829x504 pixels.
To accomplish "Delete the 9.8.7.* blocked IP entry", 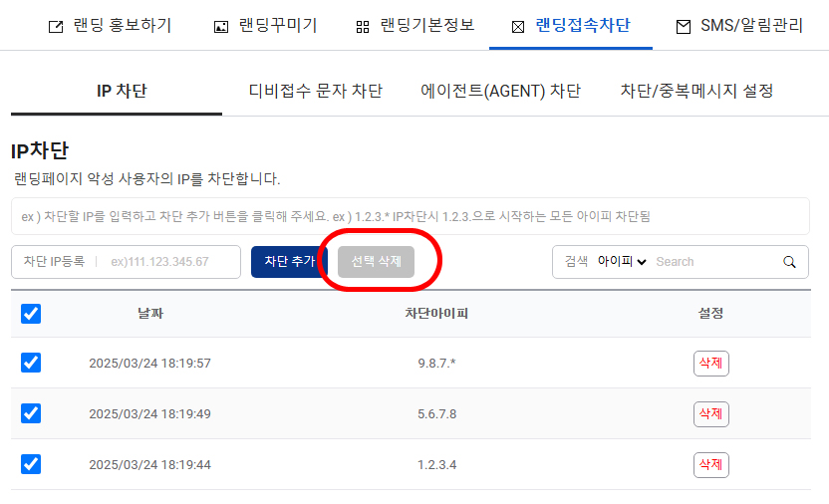I will click(710, 364).
